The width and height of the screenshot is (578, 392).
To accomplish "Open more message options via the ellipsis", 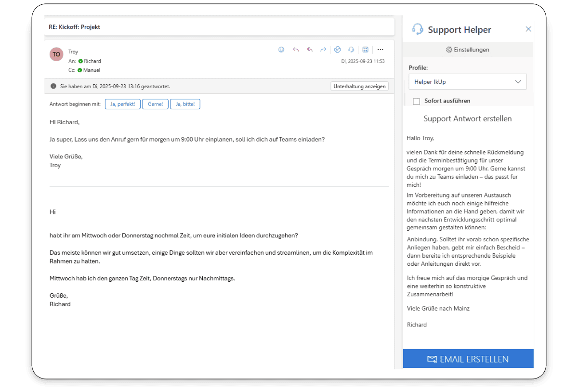I will (381, 50).
